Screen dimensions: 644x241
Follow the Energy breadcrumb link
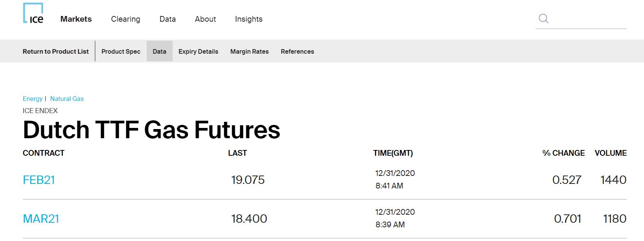[32, 99]
